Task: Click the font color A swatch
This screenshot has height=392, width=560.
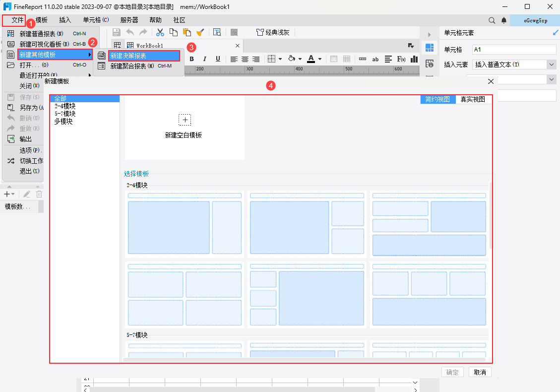Action: 311,59
